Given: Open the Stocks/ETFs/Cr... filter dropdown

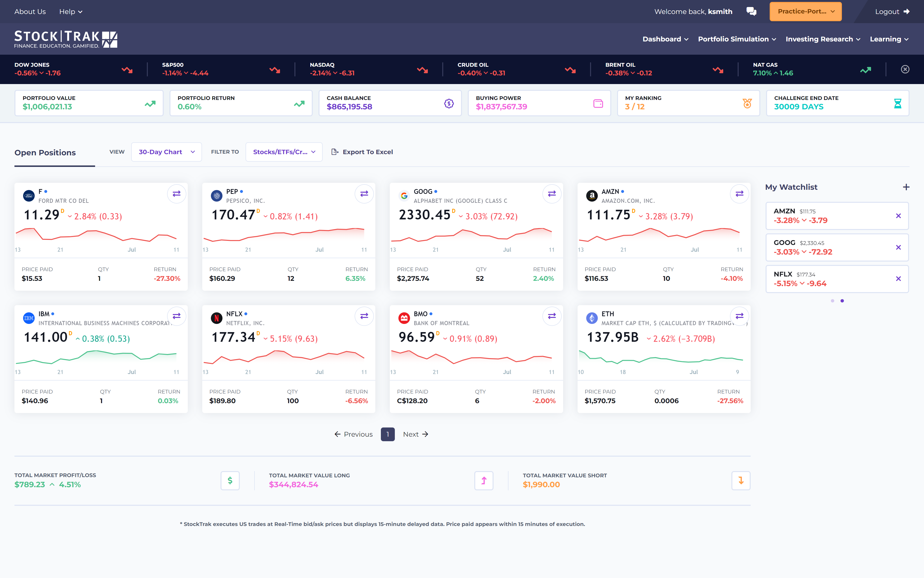Looking at the screenshot, I should tap(284, 152).
